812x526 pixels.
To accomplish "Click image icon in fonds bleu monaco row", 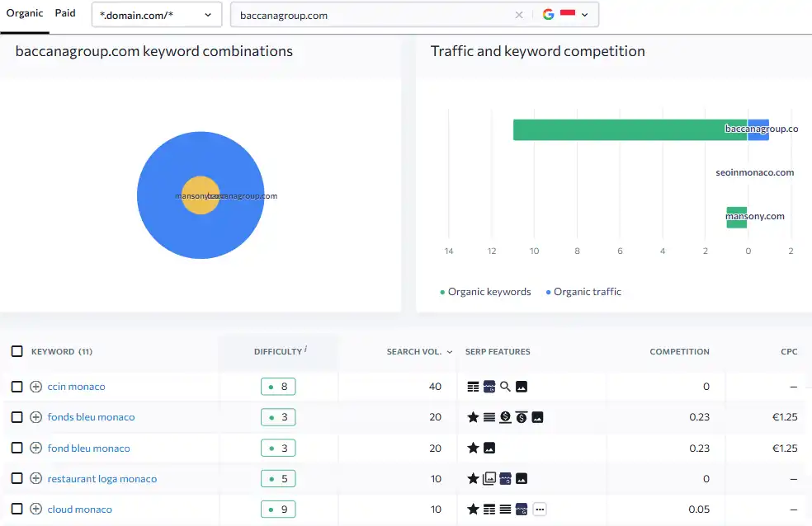I will (x=537, y=417).
